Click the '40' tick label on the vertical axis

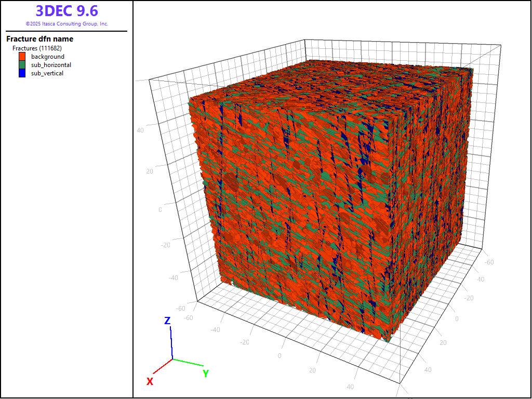pyautogui.click(x=141, y=130)
